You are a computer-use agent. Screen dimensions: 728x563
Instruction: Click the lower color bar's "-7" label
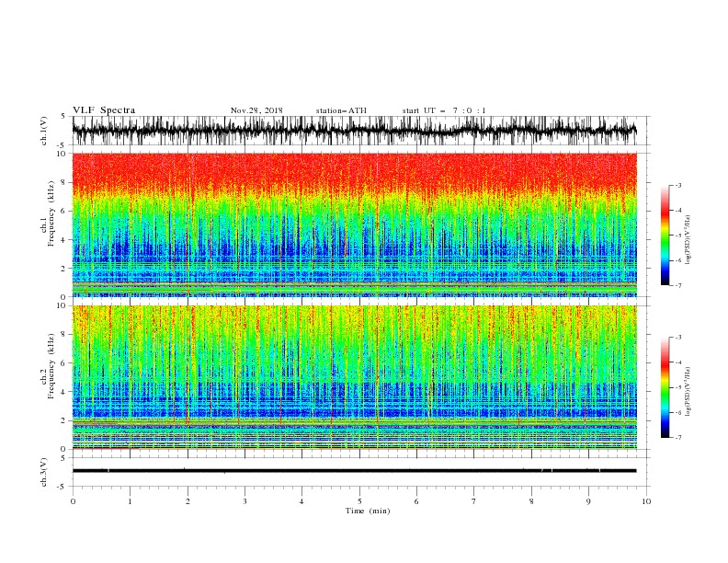[677, 437]
